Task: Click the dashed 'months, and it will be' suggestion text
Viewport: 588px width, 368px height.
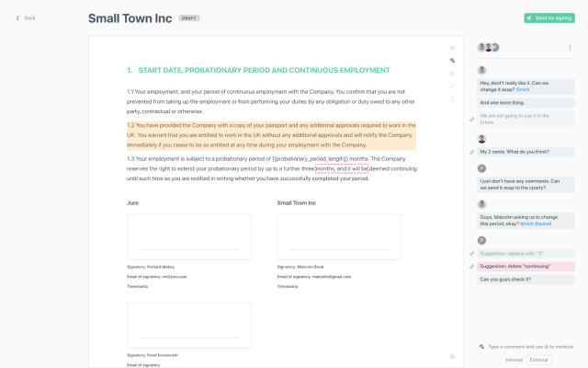Action: tap(342, 168)
